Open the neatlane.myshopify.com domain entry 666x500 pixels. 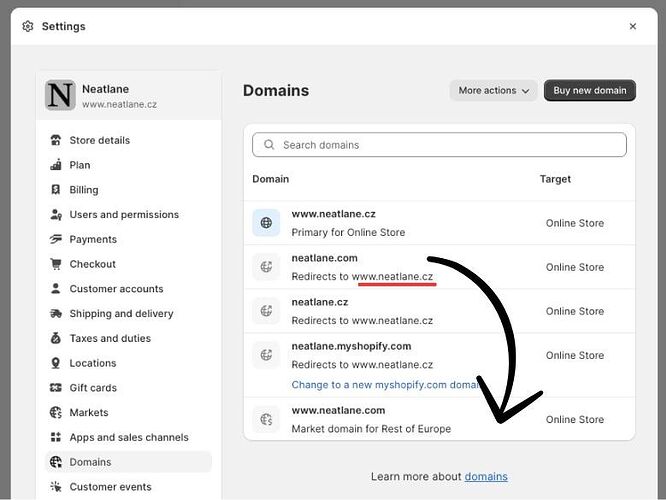click(x=439, y=366)
